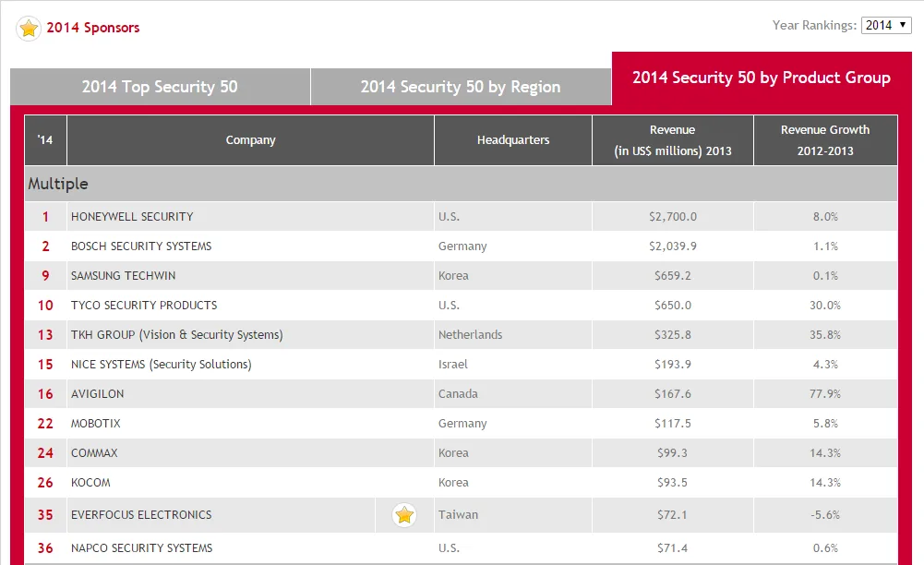Click Honeywell's 8.0% growth value

click(x=825, y=217)
